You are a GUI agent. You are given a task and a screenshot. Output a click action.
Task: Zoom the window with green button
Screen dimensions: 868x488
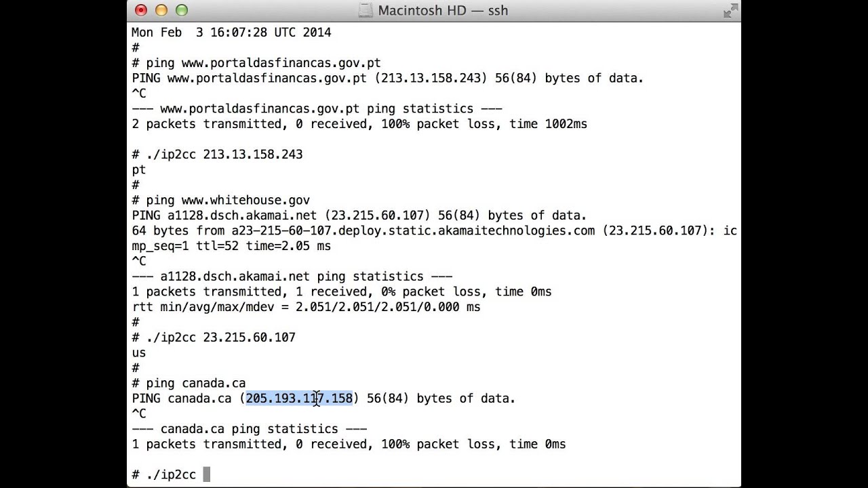[x=182, y=10]
